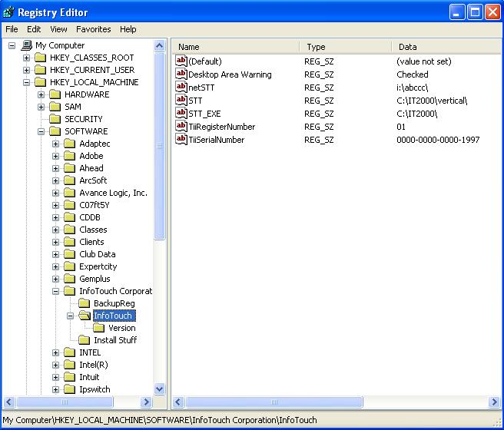Select the C07ft5Y key
This screenshot has height=430, width=504.
[x=94, y=205]
